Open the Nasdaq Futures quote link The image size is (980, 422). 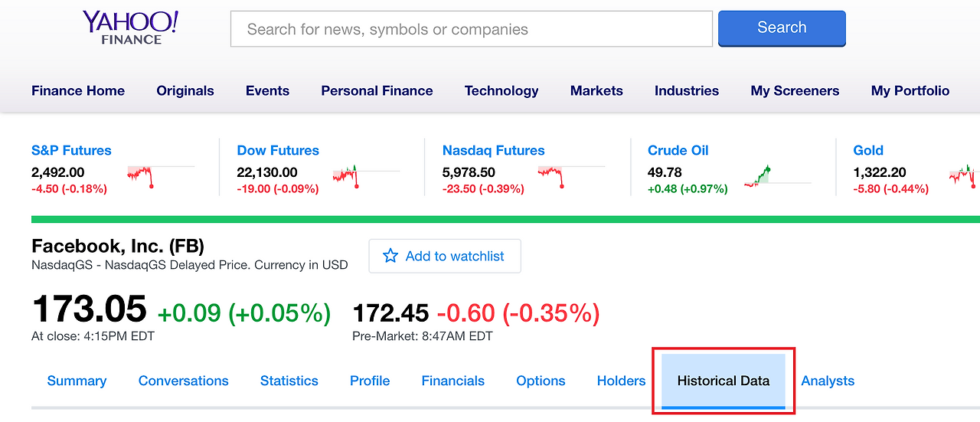coord(493,150)
